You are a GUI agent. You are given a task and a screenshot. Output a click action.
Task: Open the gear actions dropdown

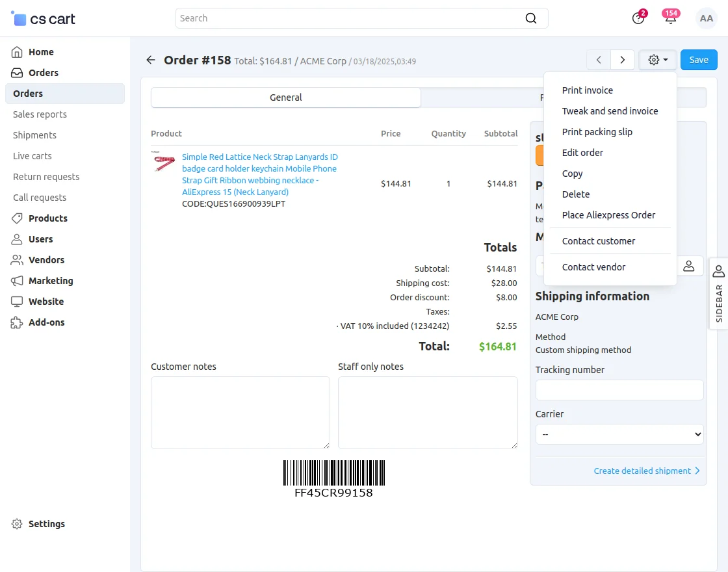click(x=657, y=60)
